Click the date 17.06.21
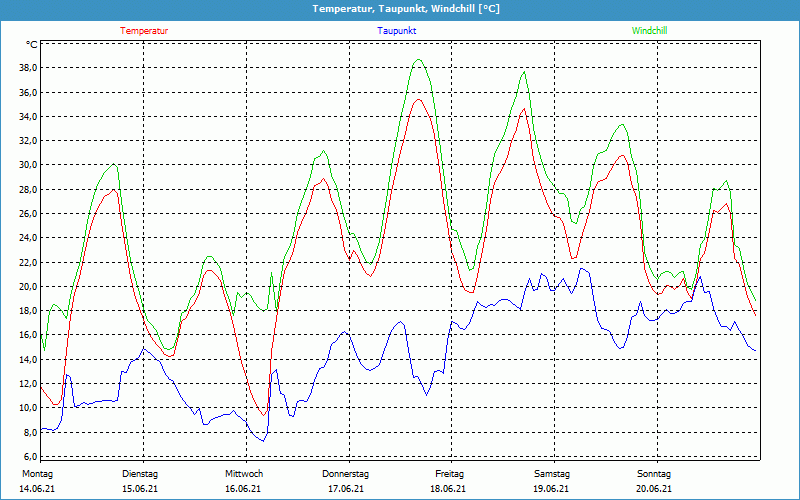This screenshot has width=800, height=500. tap(346, 489)
